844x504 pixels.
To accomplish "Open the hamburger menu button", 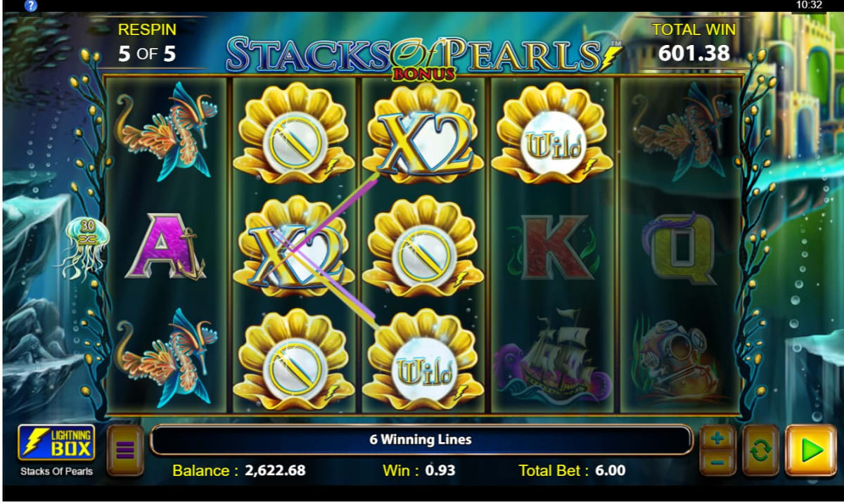I will coord(125,450).
